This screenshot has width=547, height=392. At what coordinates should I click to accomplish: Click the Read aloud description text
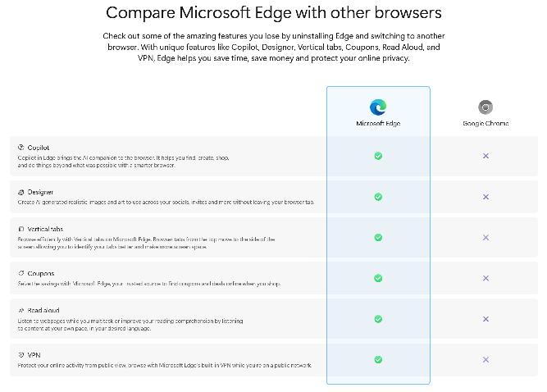130,323
